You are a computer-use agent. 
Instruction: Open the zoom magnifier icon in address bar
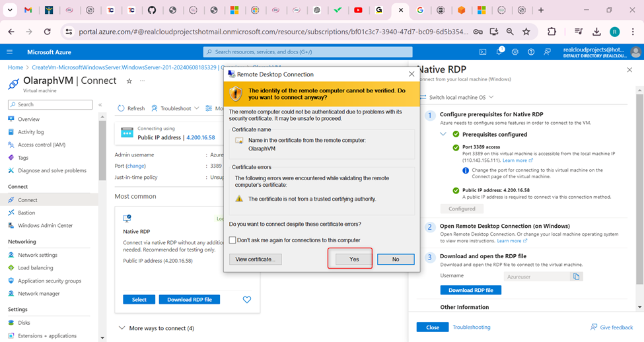pos(510,32)
